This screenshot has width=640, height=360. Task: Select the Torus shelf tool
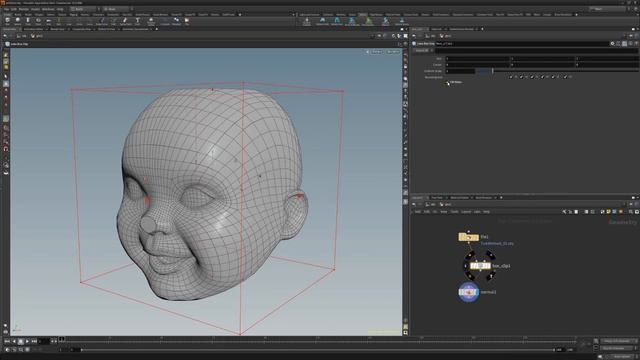tap(38, 21)
